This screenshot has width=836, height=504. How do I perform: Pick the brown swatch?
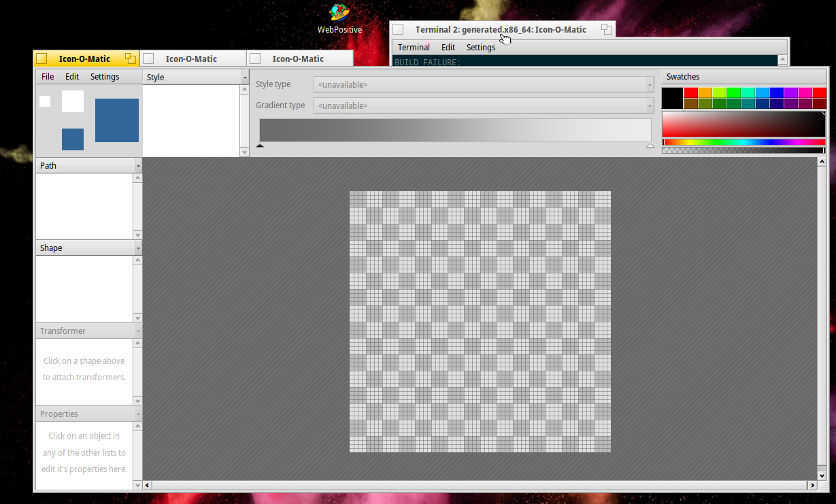(x=690, y=103)
